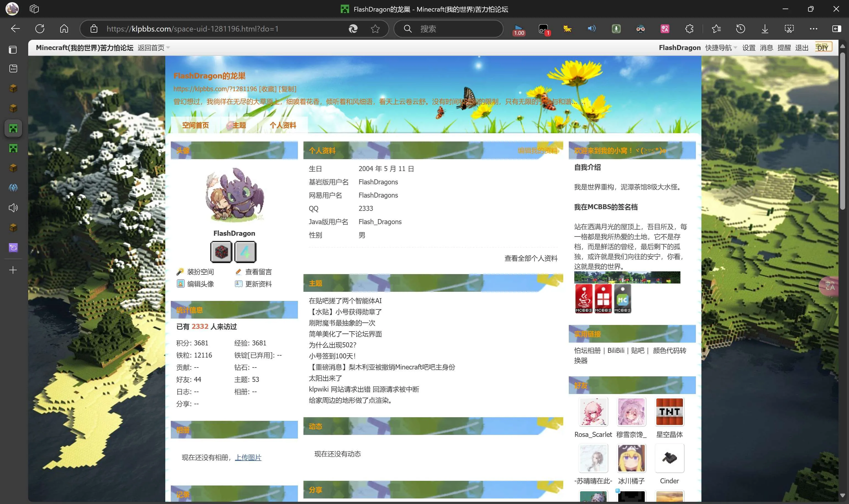This screenshot has width=849, height=504.
Task: Open the 个人资料 tab
Action: point(282,125)
